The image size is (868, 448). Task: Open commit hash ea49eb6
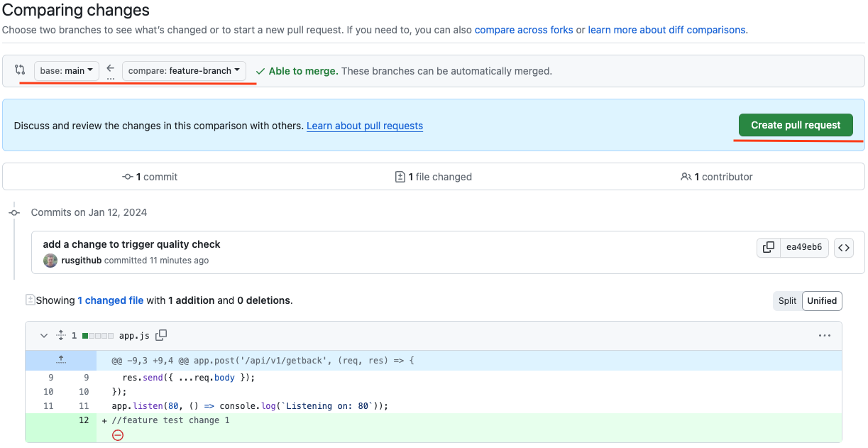804,248
